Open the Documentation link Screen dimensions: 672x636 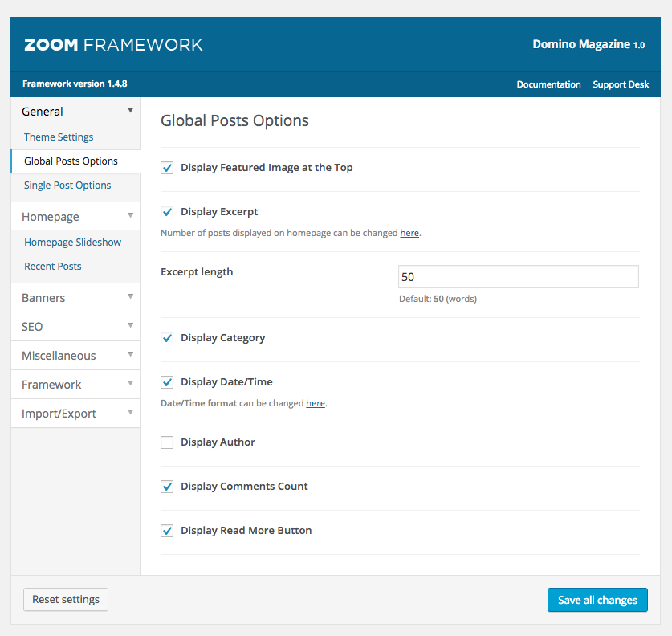[x=548, y=84]
